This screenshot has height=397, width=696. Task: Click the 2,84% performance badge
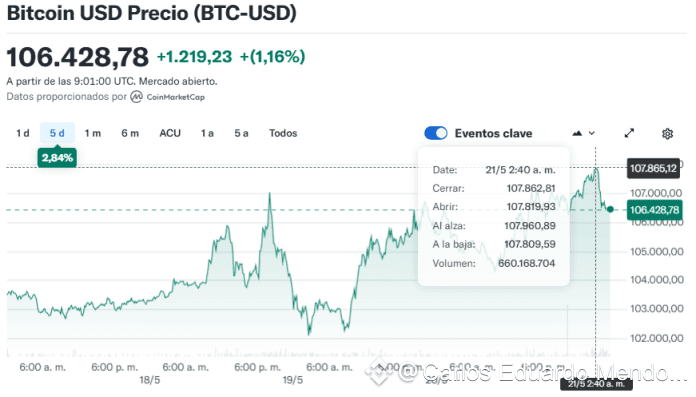pos(57,158)
